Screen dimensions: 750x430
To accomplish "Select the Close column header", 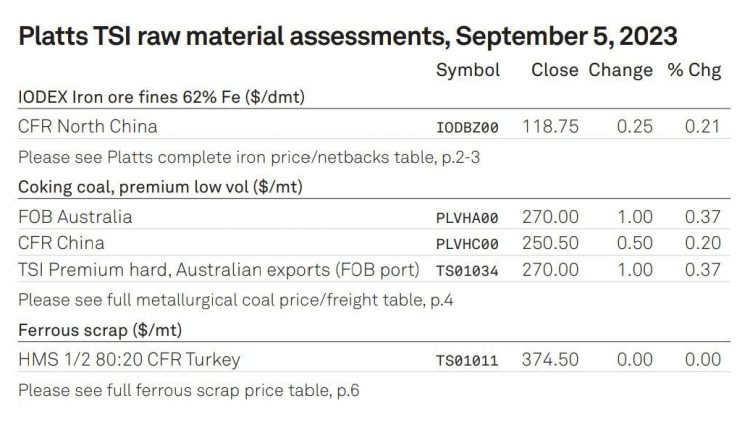I will (x=555, y=70).
